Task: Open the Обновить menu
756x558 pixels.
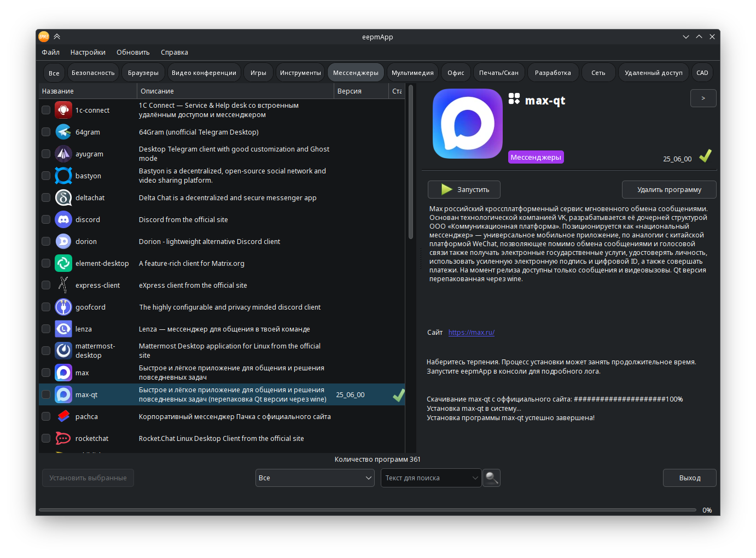Action: [x=133, y=53]
